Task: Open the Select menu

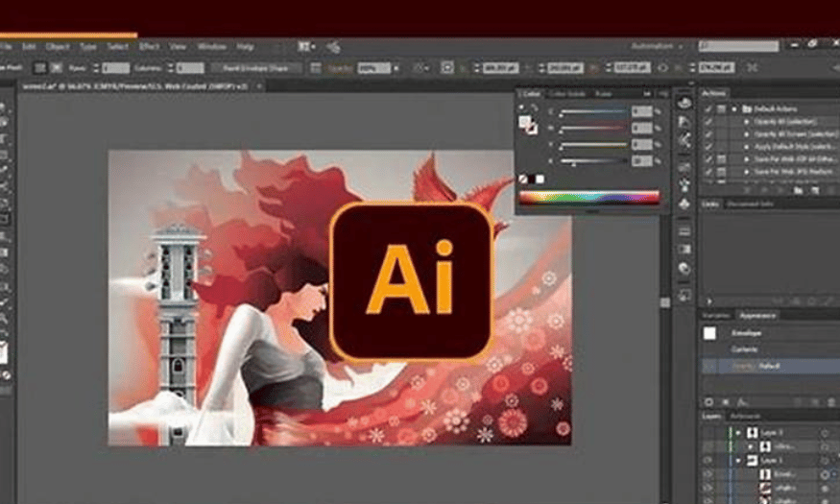Action: (x=117, y=47)
